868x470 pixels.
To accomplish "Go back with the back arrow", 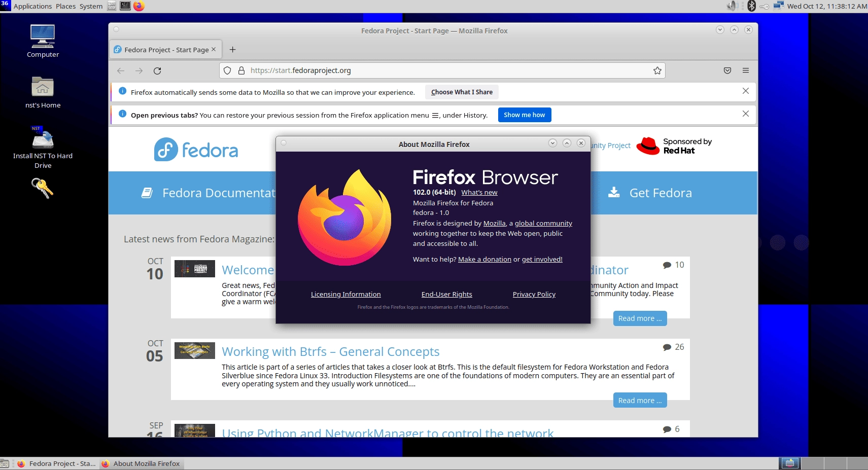I will pyautogui.click(x=121, y=70).
